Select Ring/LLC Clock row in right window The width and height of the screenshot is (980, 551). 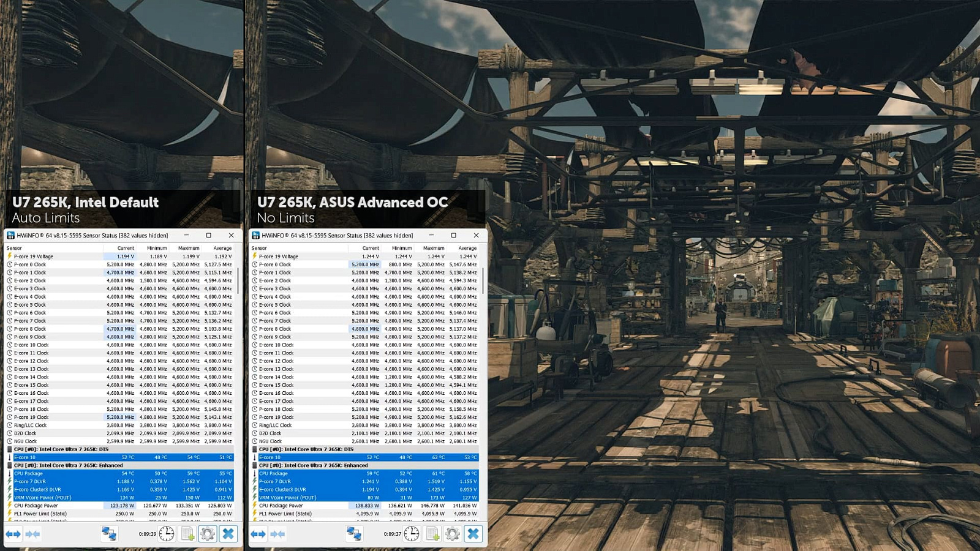(364, 425)
